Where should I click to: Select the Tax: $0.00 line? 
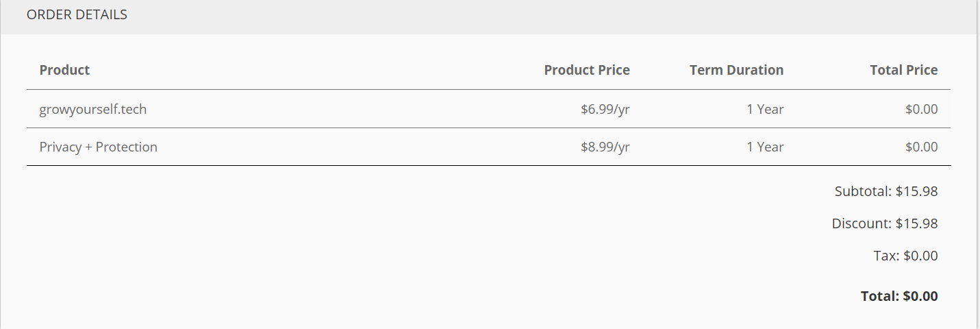tap(905, 256)
